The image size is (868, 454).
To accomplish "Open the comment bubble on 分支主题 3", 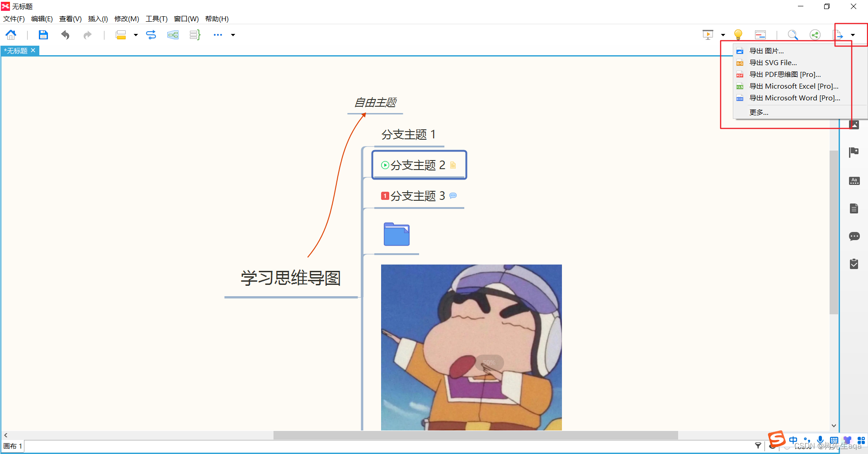I will (x=453, y=195).
